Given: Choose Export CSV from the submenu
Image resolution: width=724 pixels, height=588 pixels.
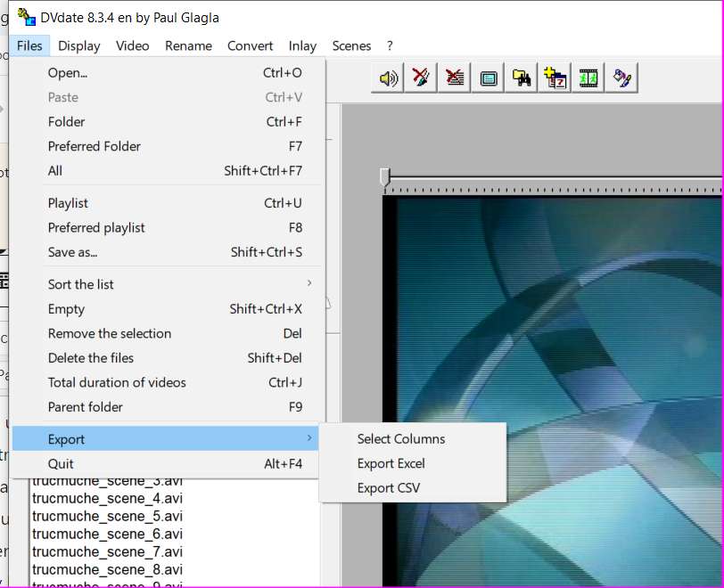Looking at the screenshot, I should [x=388, y=488].
